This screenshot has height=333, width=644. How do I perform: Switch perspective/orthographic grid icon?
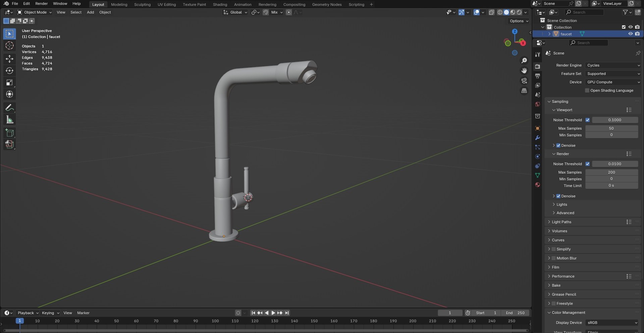[524, 91]
